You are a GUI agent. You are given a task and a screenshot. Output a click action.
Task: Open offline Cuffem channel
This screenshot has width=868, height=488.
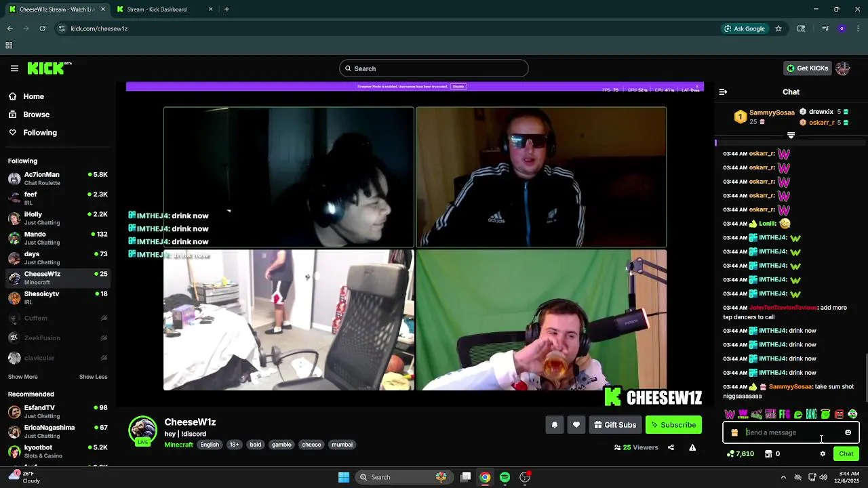click(x=58, y=318)
